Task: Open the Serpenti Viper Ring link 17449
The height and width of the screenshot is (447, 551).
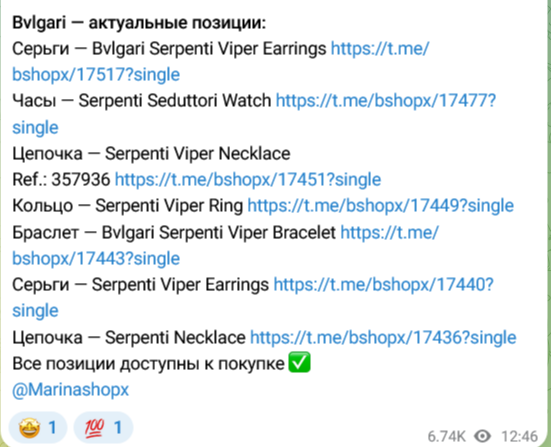Action: 381,206
